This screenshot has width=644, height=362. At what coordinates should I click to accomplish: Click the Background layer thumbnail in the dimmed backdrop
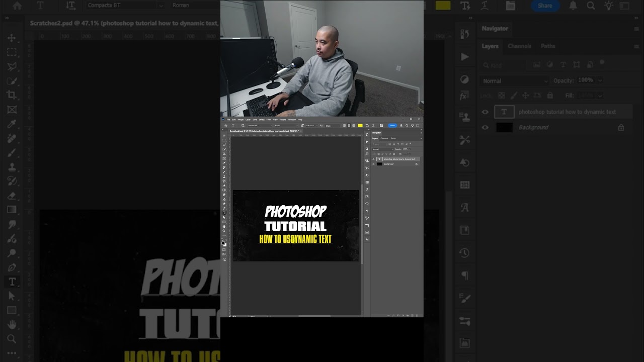click(504, 127)
